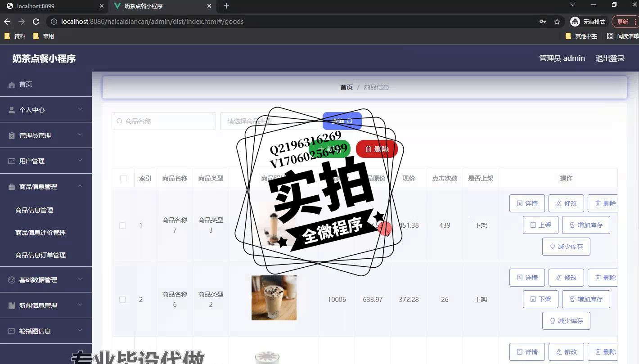Click the 奶茶点餐小程序 title
639x364 pixels.
coord(44,58)
